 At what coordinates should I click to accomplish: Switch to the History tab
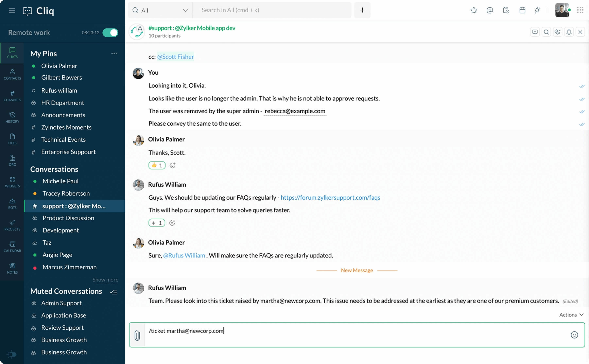[x=12, y=117]
